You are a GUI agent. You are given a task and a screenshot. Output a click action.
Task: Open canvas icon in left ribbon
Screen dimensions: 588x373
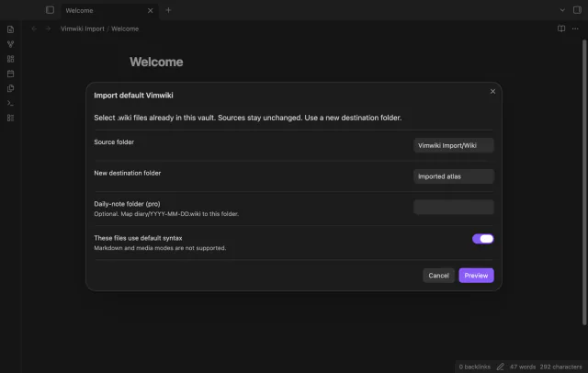(10, 59)
